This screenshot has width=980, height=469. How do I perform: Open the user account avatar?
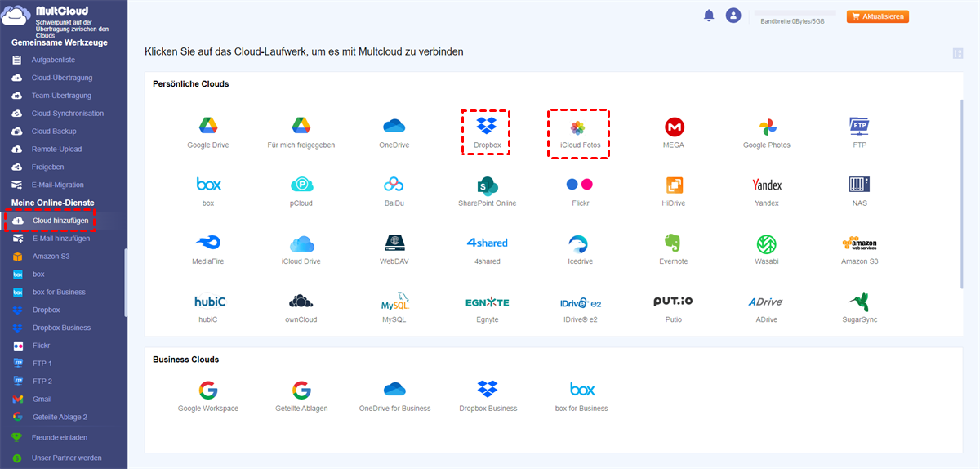733,16
